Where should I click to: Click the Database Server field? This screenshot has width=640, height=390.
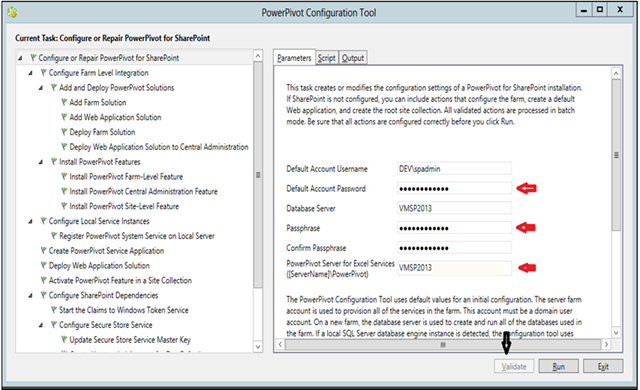click(454, 208)
